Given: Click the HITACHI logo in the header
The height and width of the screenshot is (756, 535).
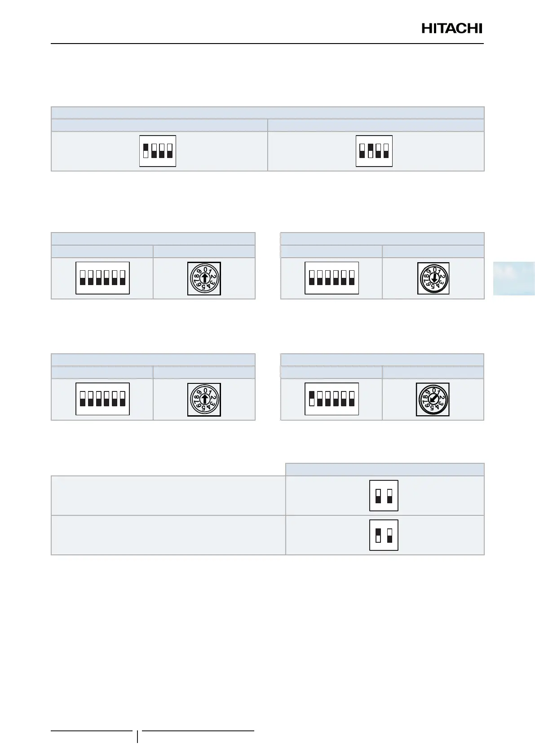Looking at the screenshot, I should pos(452,29).
